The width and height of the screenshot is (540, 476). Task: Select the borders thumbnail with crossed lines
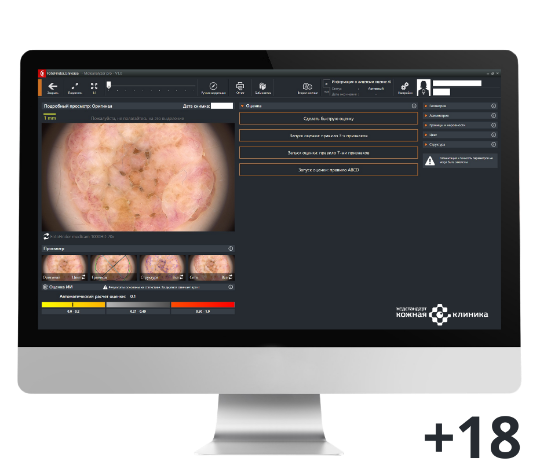click(x=113, y=268)
